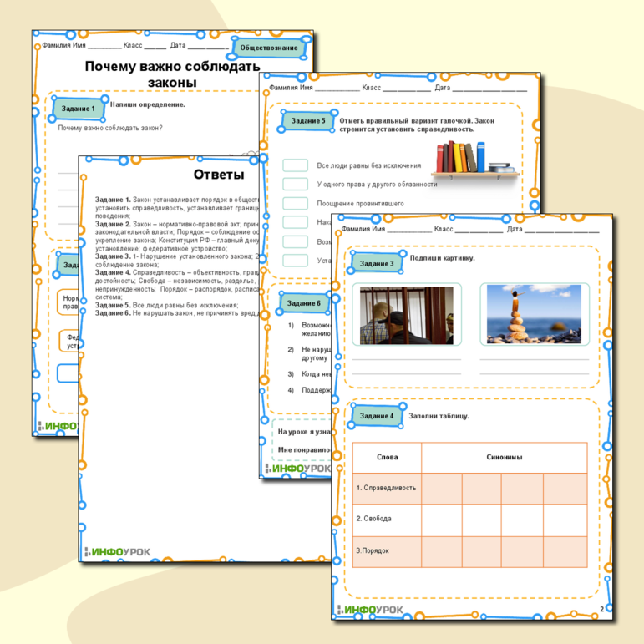Mark the 'Поощрение провинившего' checkbox
The image size is (644, 644).
pyautogui.click(x=296, y=204)
